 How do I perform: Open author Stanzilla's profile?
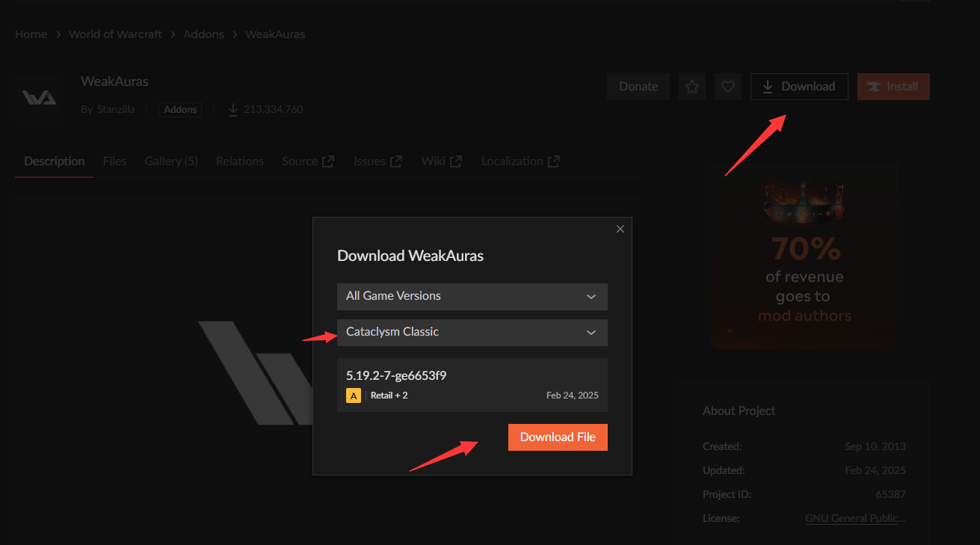click(x=116, y=110)
